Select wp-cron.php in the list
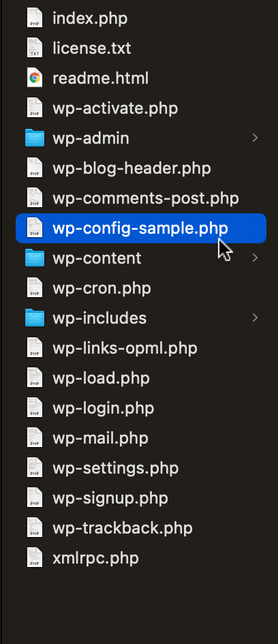Image resolution: width=278 pixels, height=644 pixels. pos(102,288)
